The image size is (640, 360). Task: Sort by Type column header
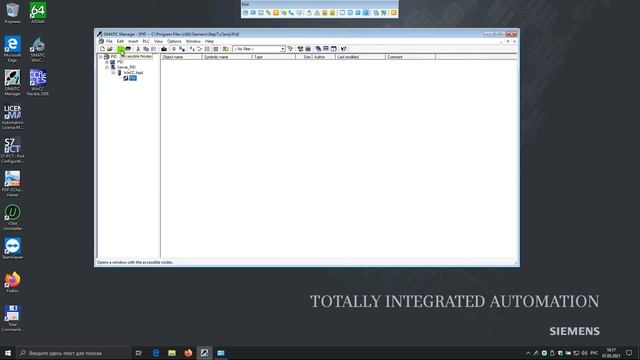[x=273, y=57]
